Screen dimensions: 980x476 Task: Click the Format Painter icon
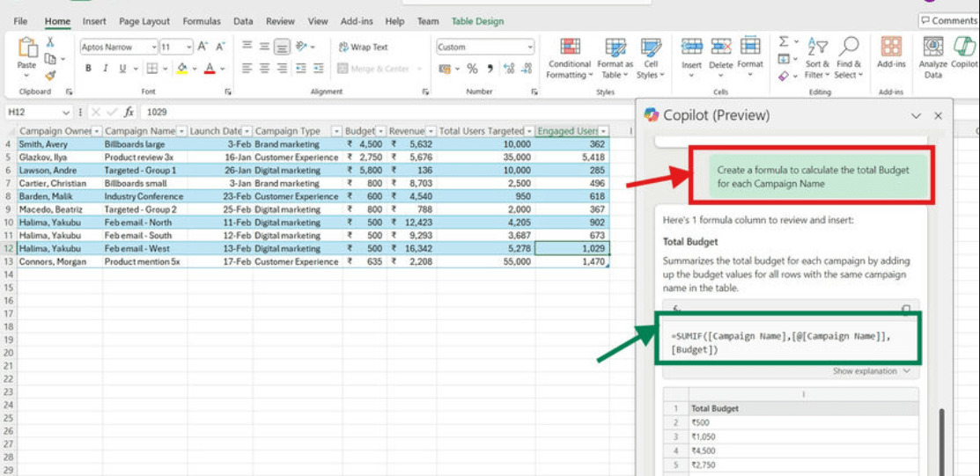[x=50, y=76]
